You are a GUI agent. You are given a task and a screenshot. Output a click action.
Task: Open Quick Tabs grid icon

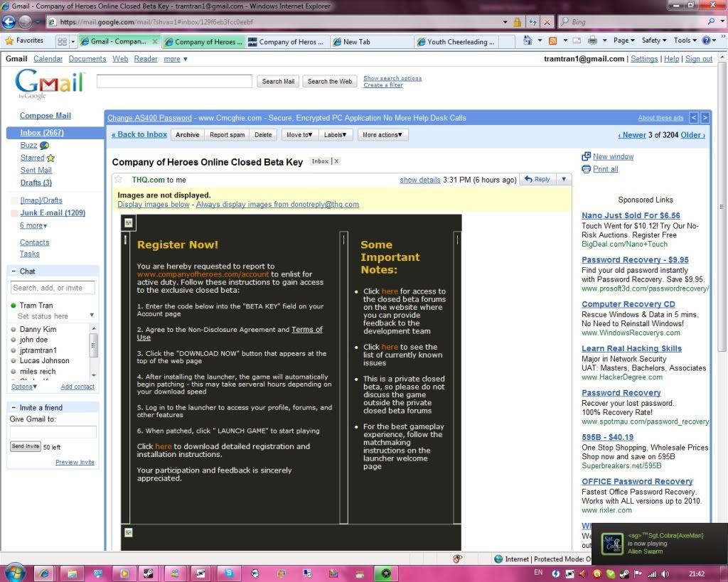[63, 41]
